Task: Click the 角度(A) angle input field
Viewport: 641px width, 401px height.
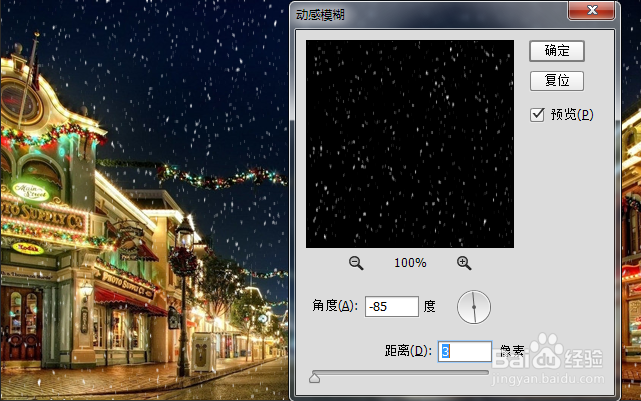Action: point(392,307)
